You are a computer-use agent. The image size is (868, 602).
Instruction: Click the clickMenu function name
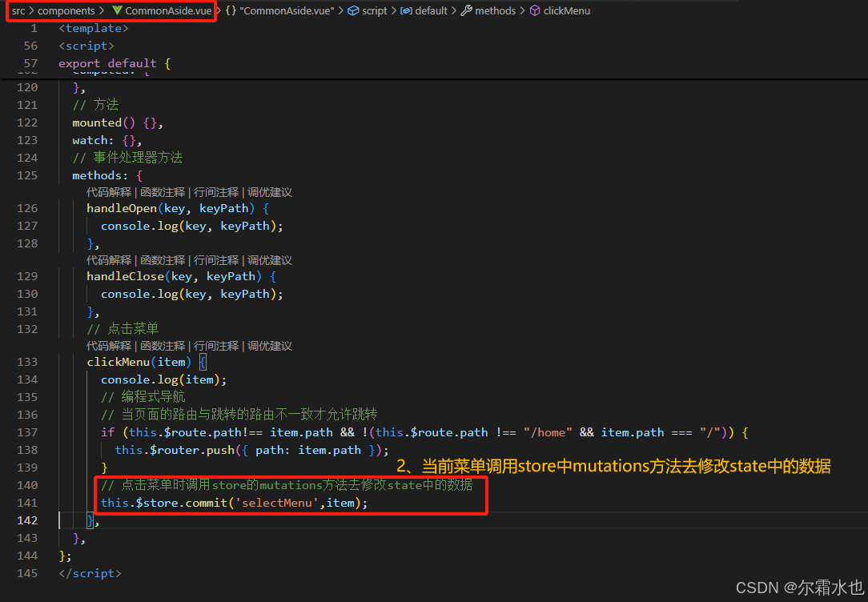(x=118, y=362)
